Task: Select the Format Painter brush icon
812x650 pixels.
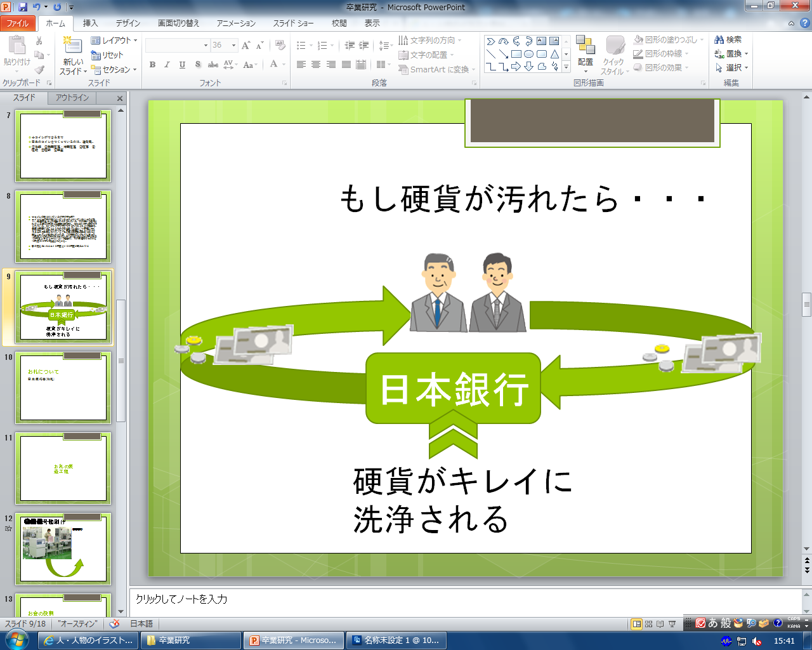Action: click(x=39, y=70)
